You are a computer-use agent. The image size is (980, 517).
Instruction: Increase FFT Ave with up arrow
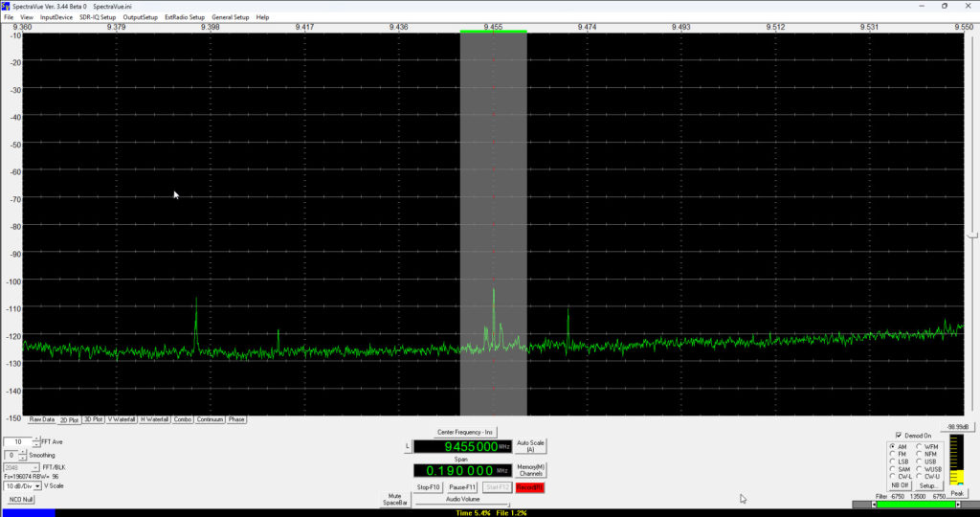tap(37, 439)
